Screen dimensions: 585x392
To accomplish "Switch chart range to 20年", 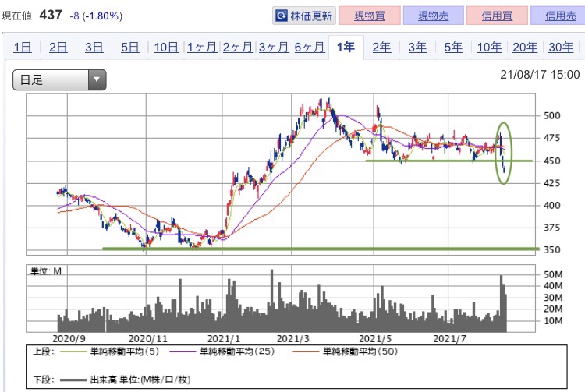I will click(525, 48).
